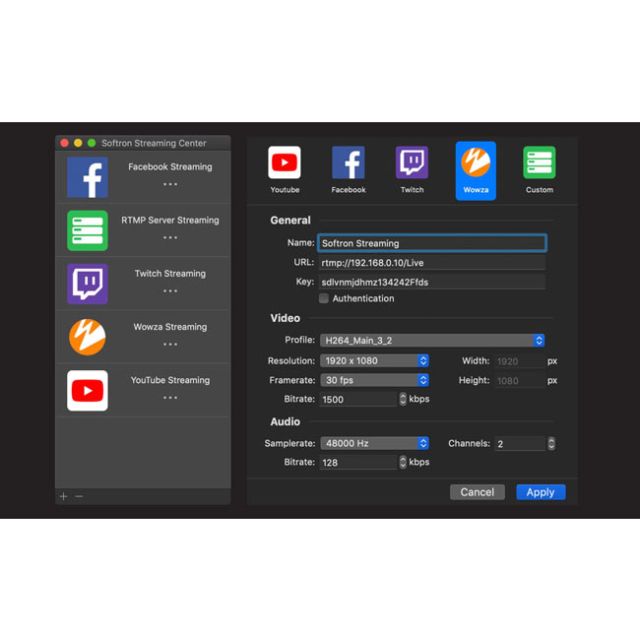Pick the Twitch preset icon
640x640 pixels.
(412, 164)
